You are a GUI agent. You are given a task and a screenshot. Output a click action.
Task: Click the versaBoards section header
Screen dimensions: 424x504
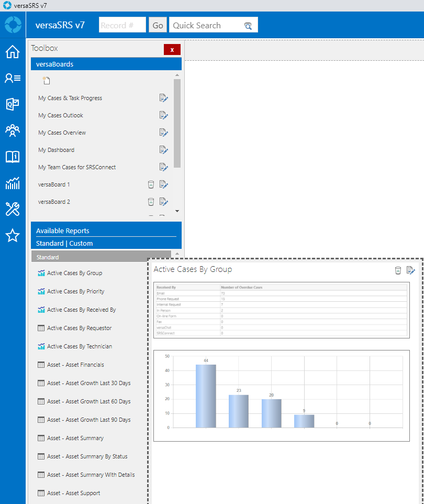tap(106, 64)
